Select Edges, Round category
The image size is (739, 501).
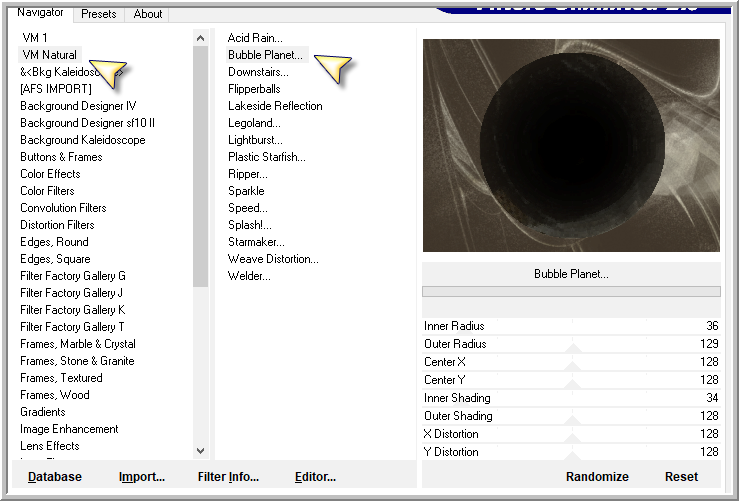pyautogui.click(x=55, y=242)
